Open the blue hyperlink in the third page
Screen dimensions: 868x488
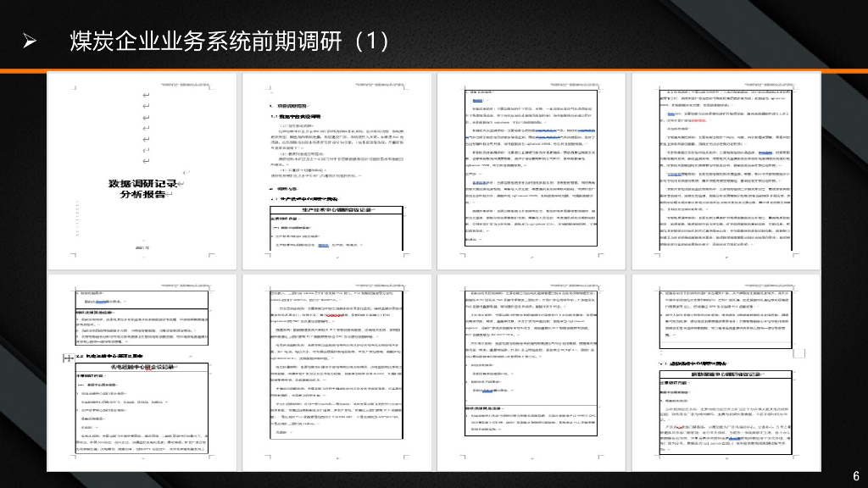(476, 100)
